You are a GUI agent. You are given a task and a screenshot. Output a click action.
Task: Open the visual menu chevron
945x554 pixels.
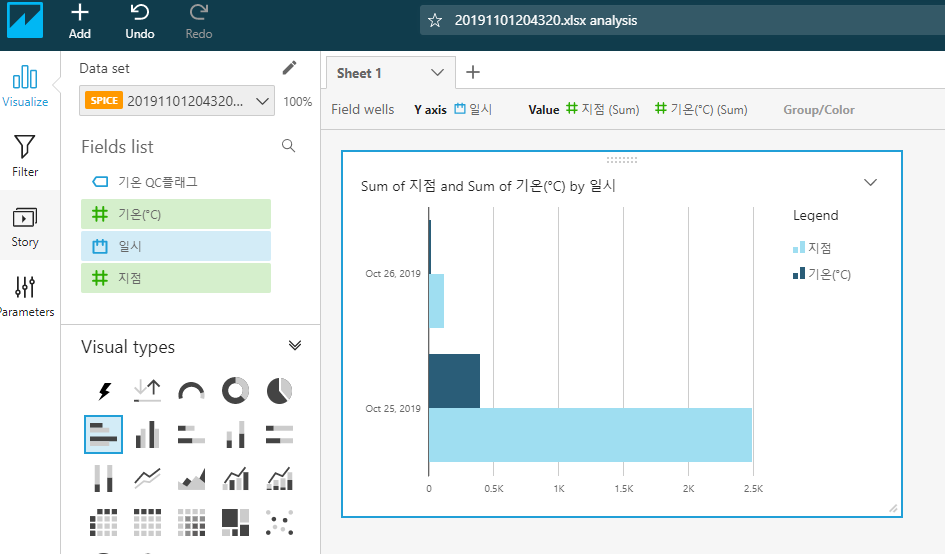(x=870, y=182)
